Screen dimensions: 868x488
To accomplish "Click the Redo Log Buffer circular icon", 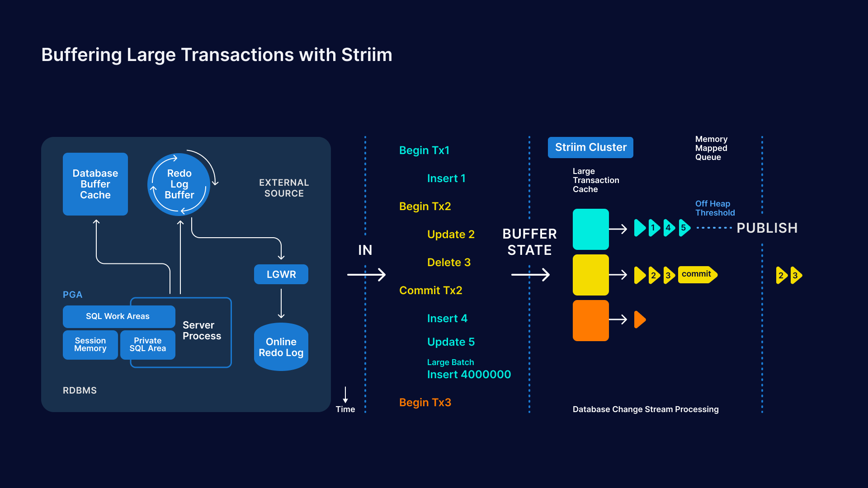I will click(x=178, y=185).
